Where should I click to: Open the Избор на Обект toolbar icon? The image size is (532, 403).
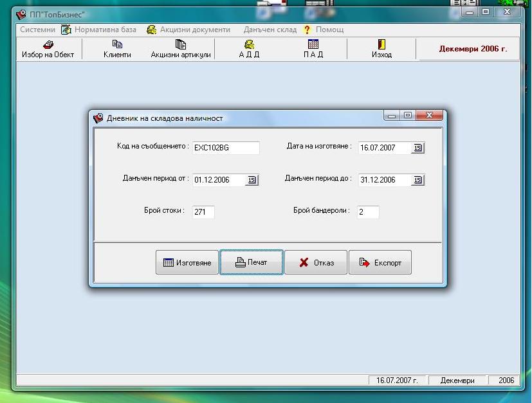pos(48,49)
